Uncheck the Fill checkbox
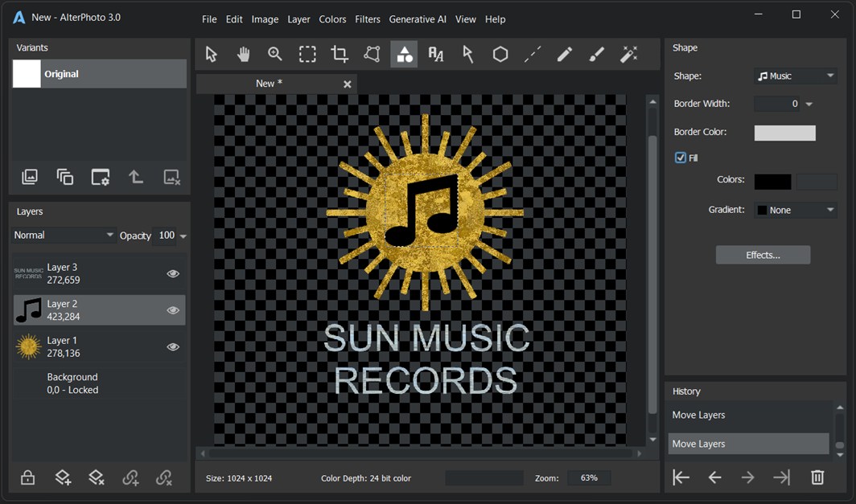The image size is (856, 504). point(680,158)
